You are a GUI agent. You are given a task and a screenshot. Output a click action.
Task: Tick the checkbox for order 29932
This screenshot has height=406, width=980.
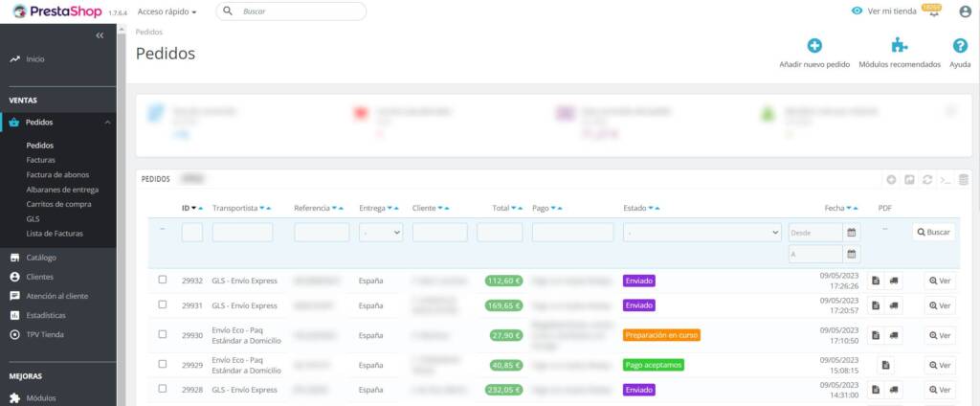click(x=163, y=280)
